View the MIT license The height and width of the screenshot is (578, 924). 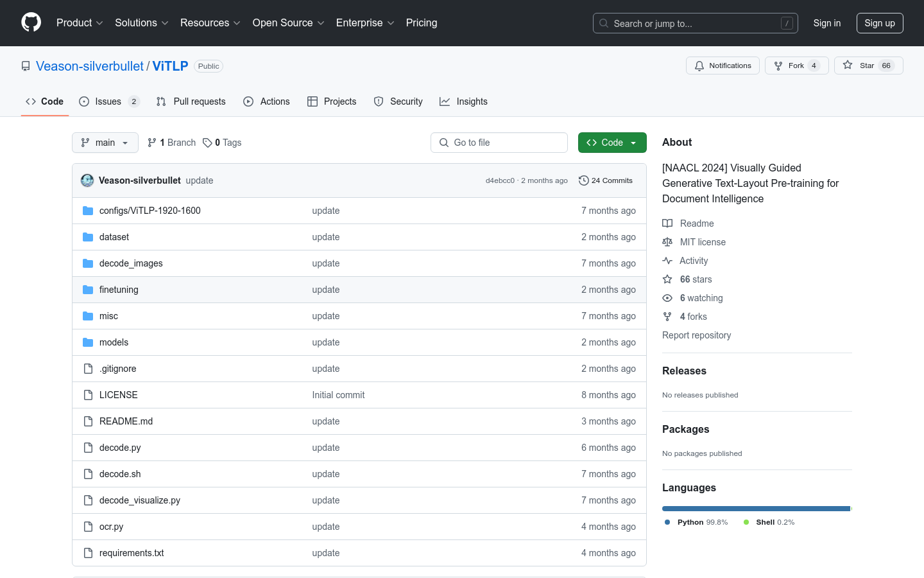click(x=702, y=242)
